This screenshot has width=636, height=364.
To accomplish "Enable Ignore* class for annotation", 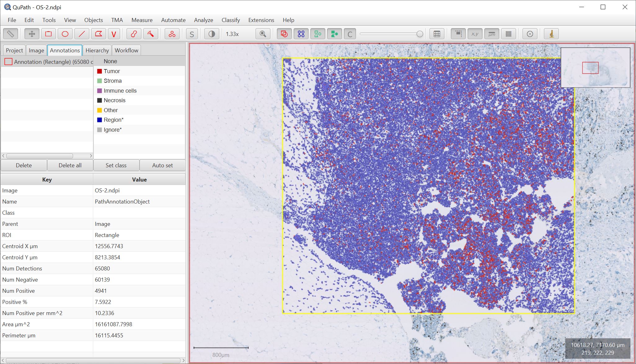I will (x=112, y=129).
